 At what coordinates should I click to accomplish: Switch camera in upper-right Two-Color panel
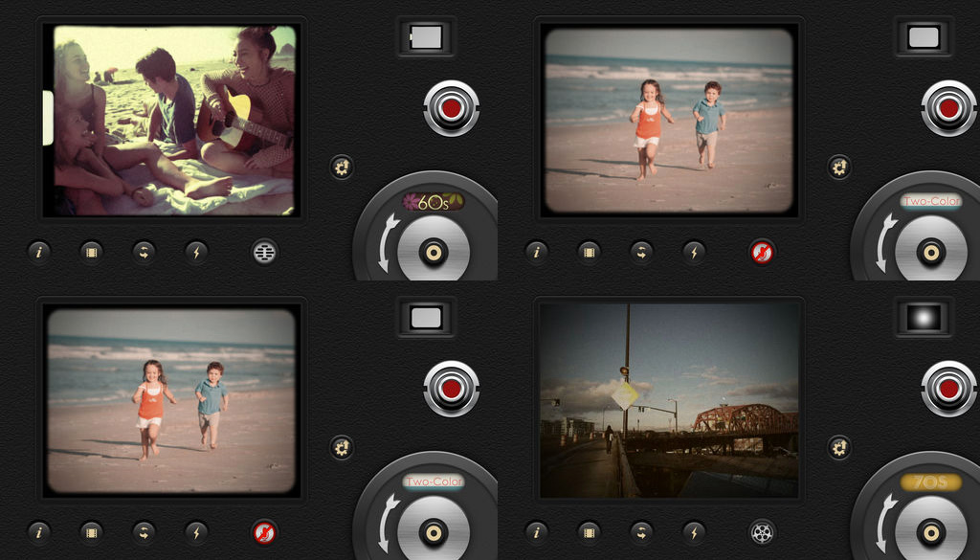point(641,252)
